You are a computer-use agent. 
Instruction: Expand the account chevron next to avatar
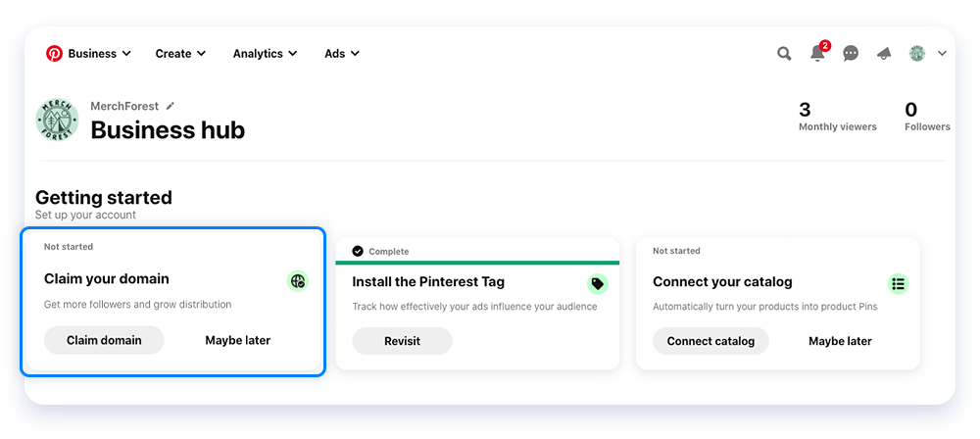(x=942, y=54)
